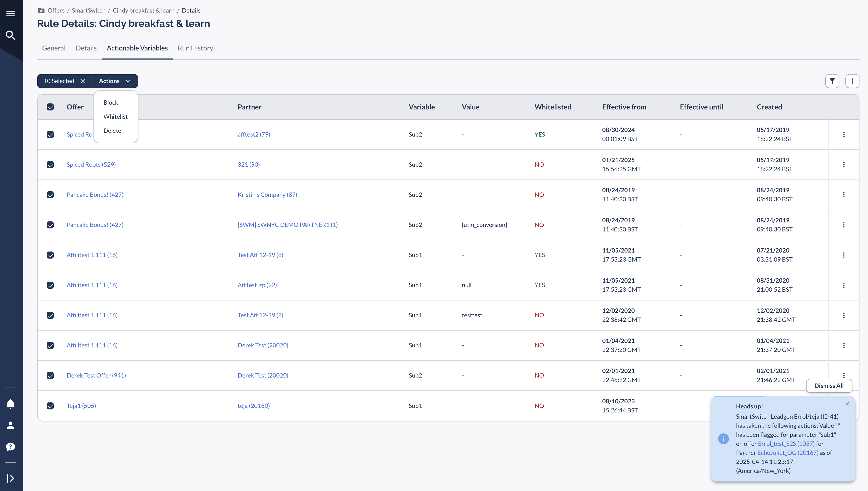Open row menu for 01/04/2021 created row
The width and height of the screenshot is (868, 491).
[x=844, y=345]
